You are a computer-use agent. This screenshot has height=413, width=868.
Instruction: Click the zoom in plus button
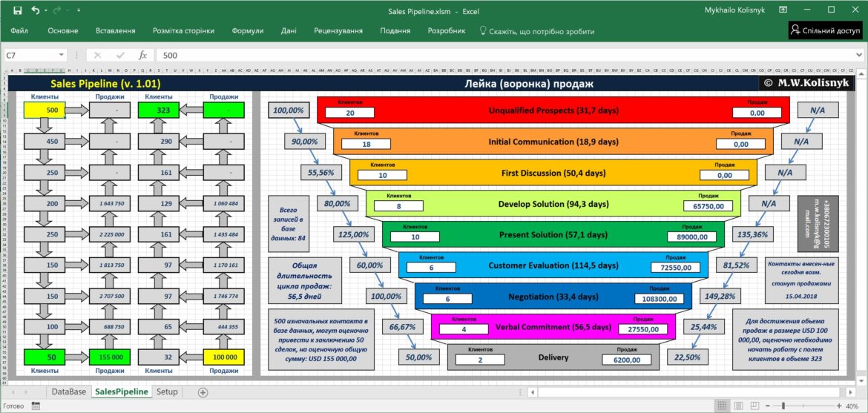839,406
